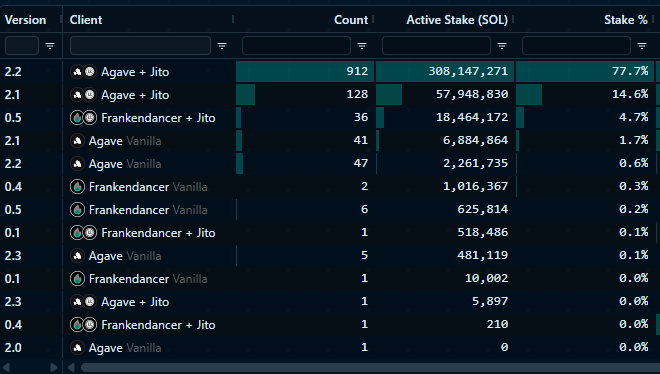Sort by the Version column header
This screenshot has width=660, height=374.
click(25, 20)
